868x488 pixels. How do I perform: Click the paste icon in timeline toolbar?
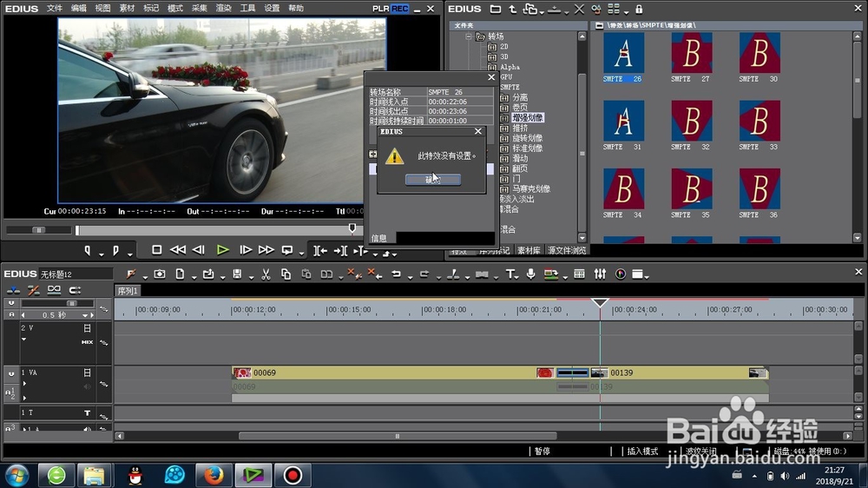[306, 274]
